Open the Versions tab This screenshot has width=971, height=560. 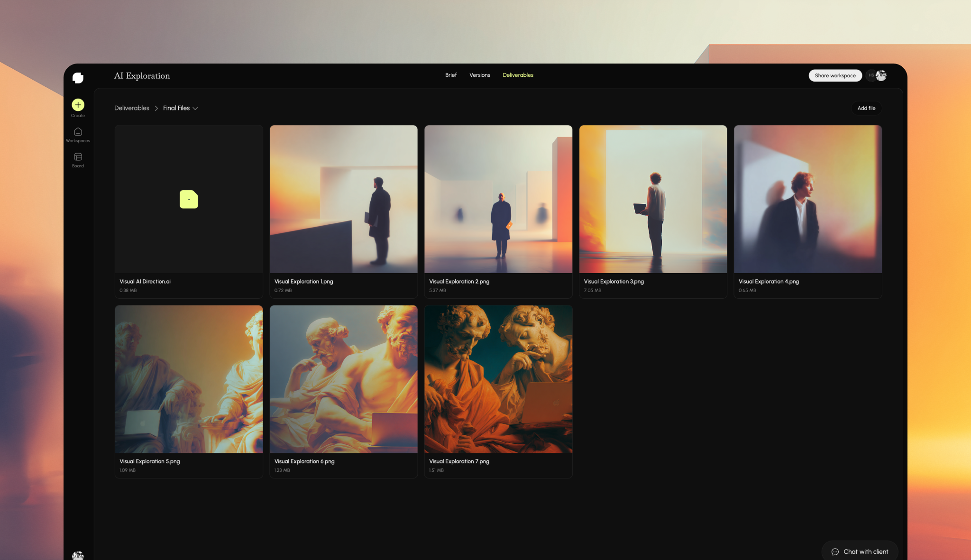click(479, 75)
